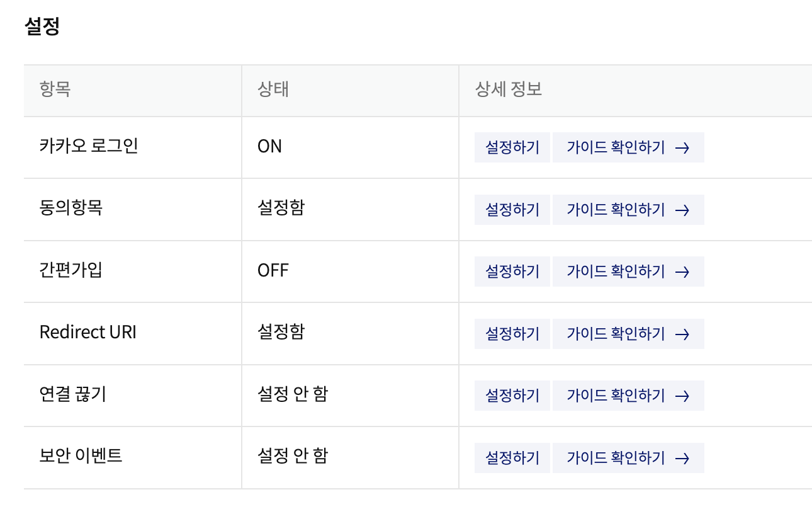Click the 항목 column header

[55, 89]
